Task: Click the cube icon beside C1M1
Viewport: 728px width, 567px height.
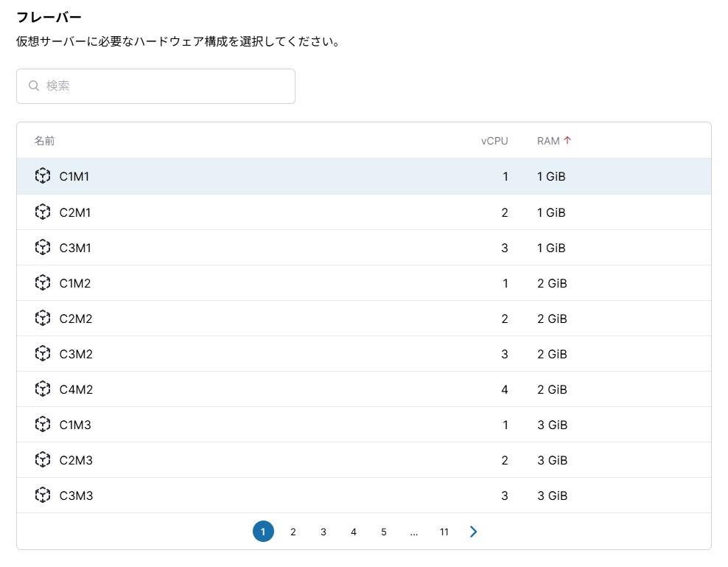Action: pyautogui.click(x=42, y=176)
